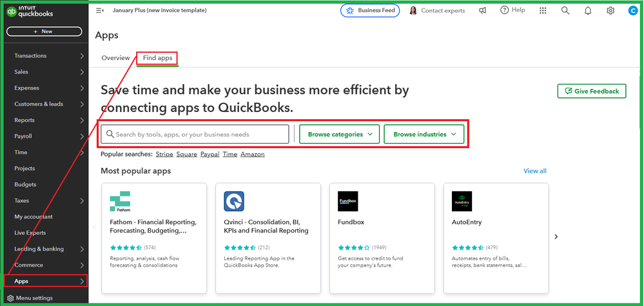The width and height of the screenshot is (644, 306).
Task: Open the notifications bell
Action: 588,11
